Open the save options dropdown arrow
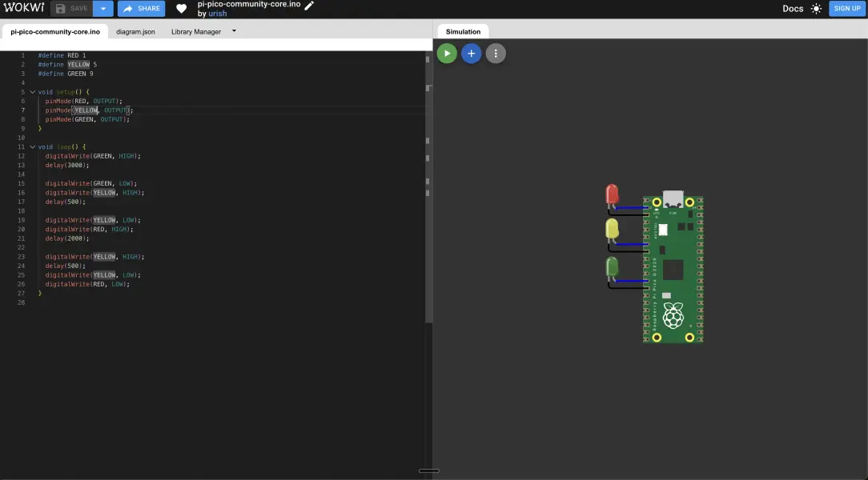This screenshot has height=480, width=868. 101,8
